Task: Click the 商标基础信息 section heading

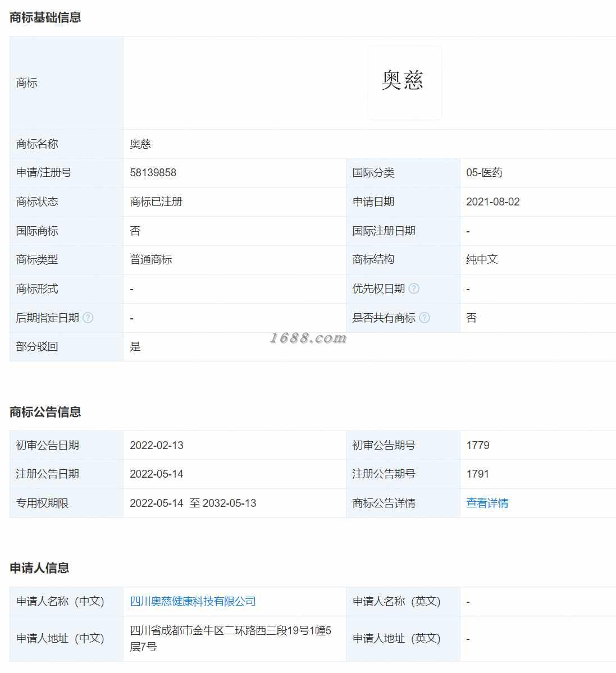Action: pyautogui.click(x=45, y=17)
